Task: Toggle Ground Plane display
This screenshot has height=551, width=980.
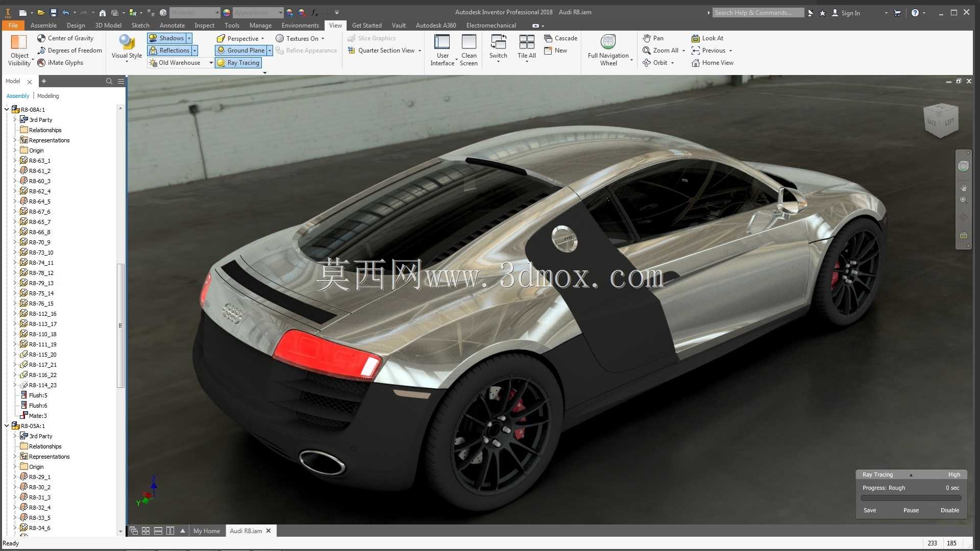Action: pyautogui.click(x=240, y=51)
